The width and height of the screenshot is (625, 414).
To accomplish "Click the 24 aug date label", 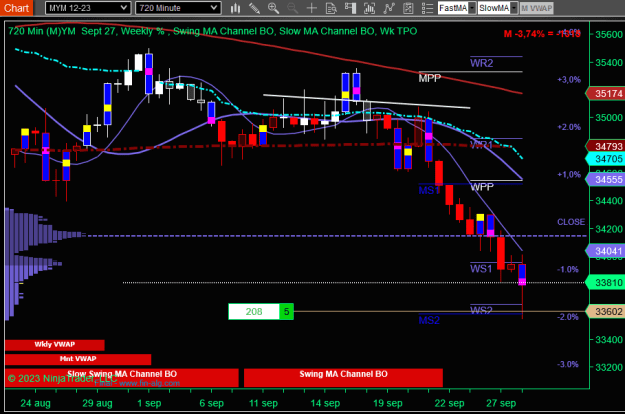I will coord(35,403).
